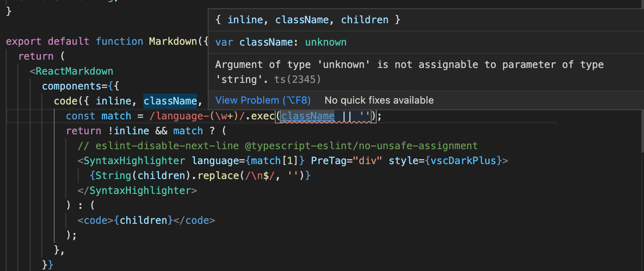Click the opening SyntaxHighlighter tag
Image resolution: width=644 pixels, height=271 pixels.
click(x=135, y=161)
